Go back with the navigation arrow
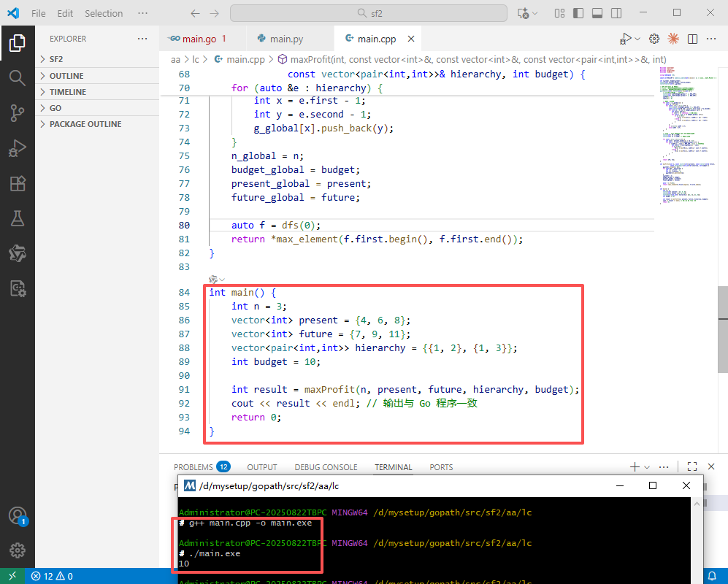 coord(195,13)
